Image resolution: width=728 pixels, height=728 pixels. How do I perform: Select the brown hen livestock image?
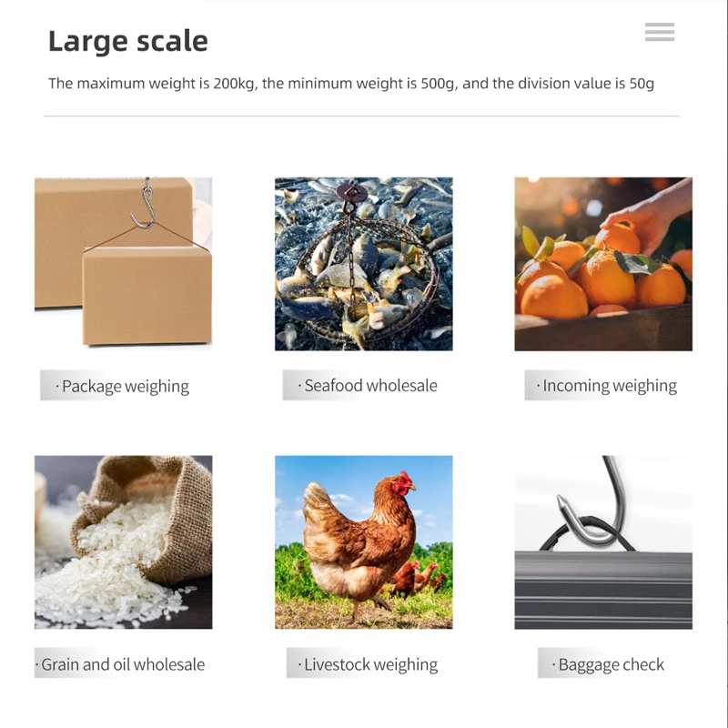click(363, 542)
